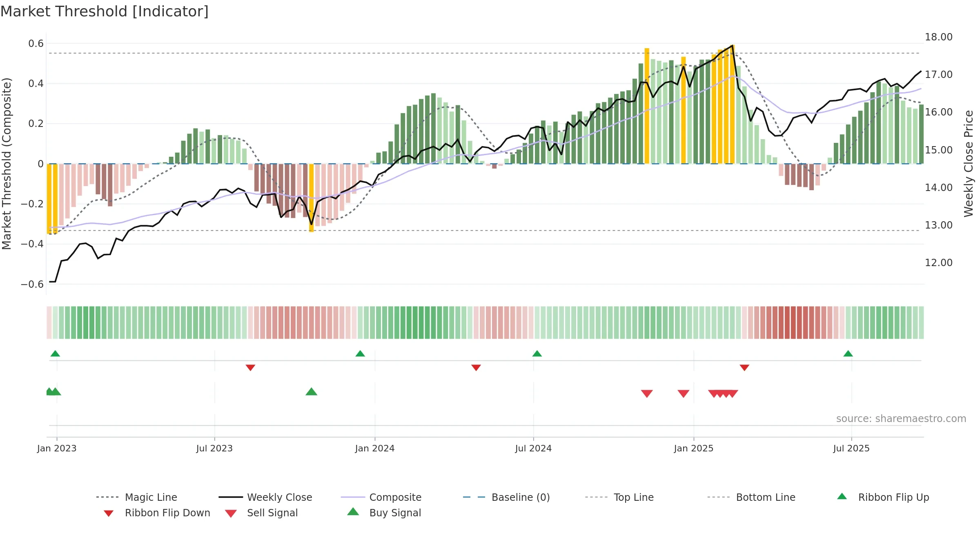
Task: Click the Jan 2023 x-axis label
Action: (57, 449)
